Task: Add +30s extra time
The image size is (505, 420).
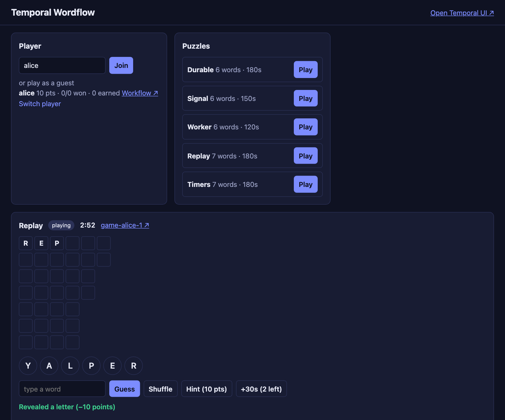Action: point(261,389)
